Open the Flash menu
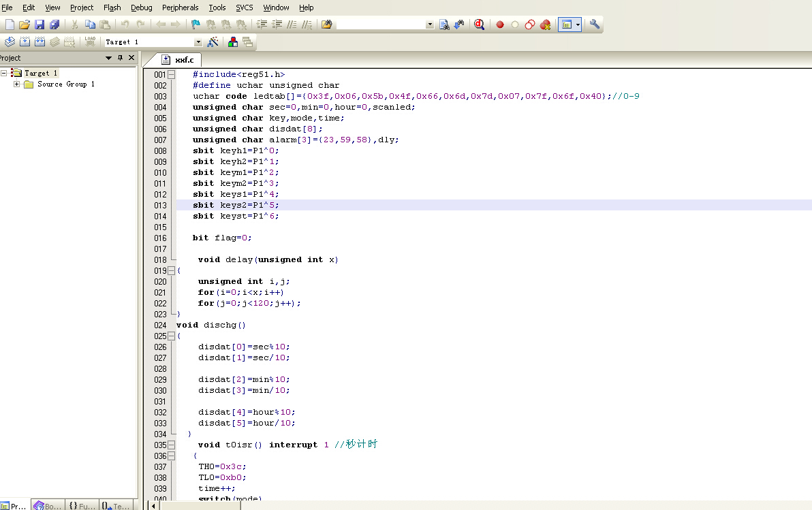The height and width of the screenshot is (510, 812). click(112, 7)
